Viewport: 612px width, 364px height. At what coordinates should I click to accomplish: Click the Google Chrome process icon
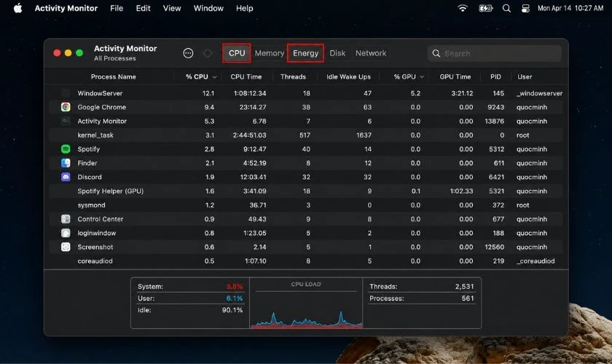pyautogui.click(x=66, y=107)
